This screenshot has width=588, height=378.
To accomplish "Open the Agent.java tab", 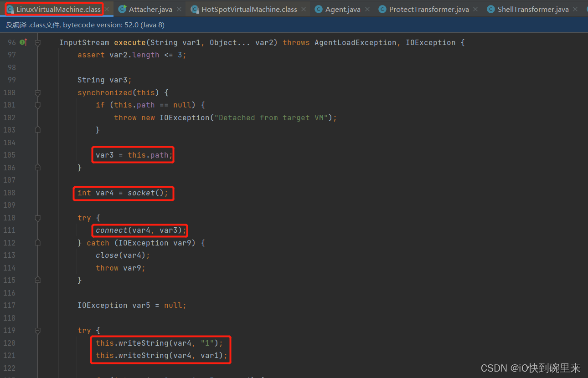I will (343, 9).
